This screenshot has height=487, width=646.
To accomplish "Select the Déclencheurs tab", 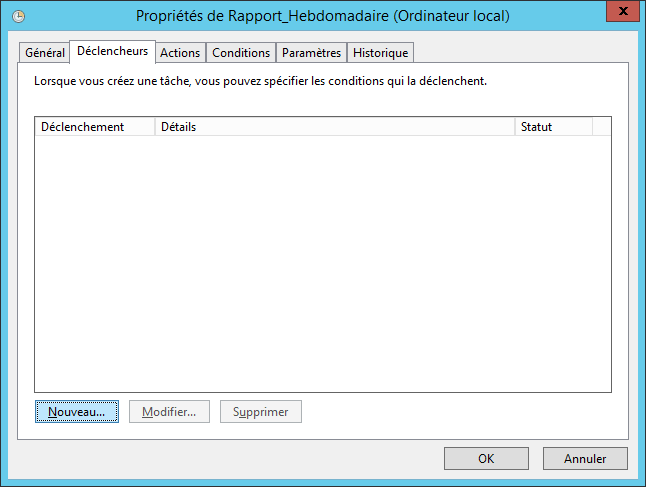I will [x=112, y=52].
